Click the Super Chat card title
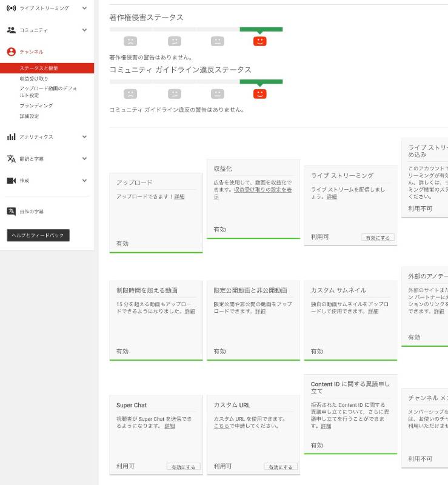This screenshot has width=448, height=485. pyautogui.click(x=132, y=405)
